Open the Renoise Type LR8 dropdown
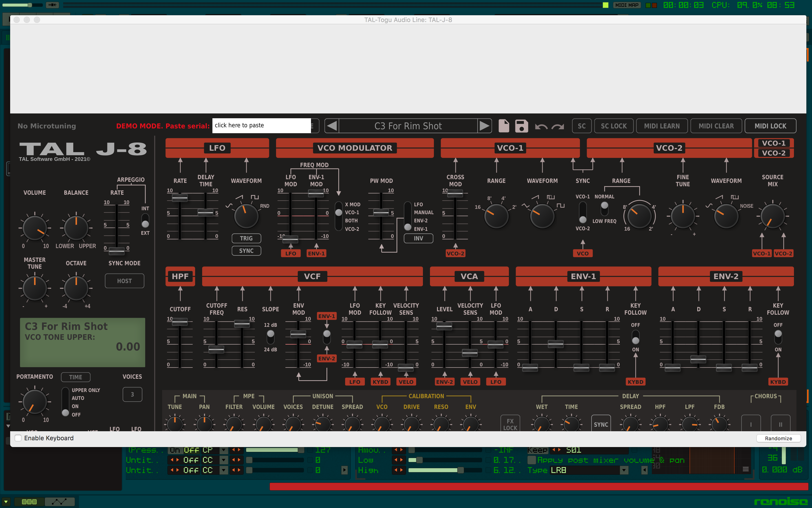 [x=624, y=470]
